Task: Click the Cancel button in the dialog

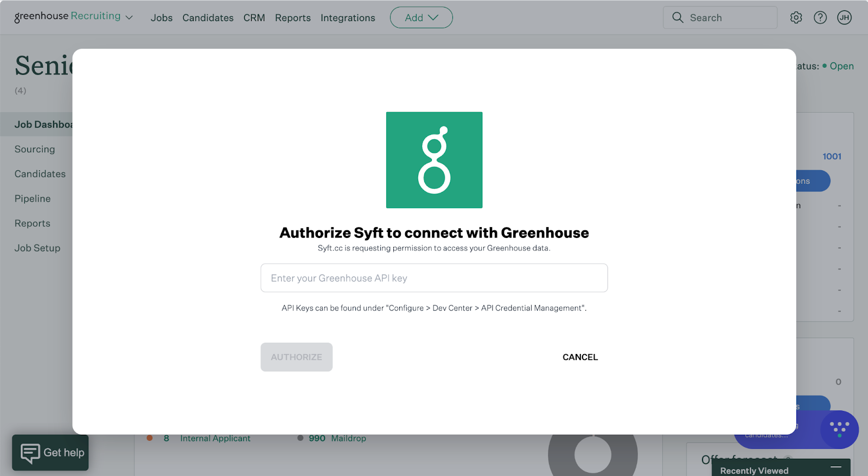Action: pos(580,357)
